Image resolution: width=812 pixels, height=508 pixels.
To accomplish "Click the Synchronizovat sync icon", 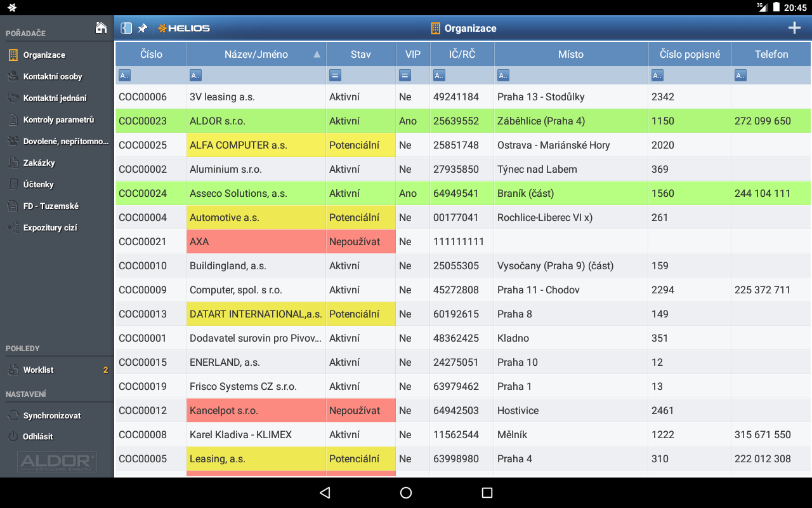I will [x=13, y=416].
